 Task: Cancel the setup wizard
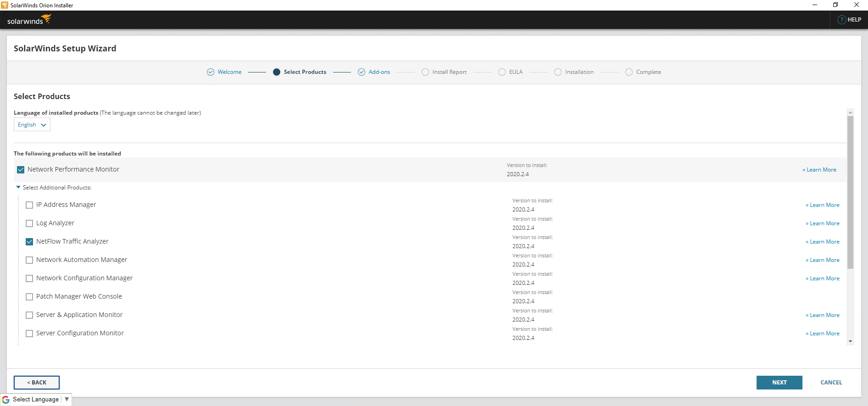(x=831, y=383)
